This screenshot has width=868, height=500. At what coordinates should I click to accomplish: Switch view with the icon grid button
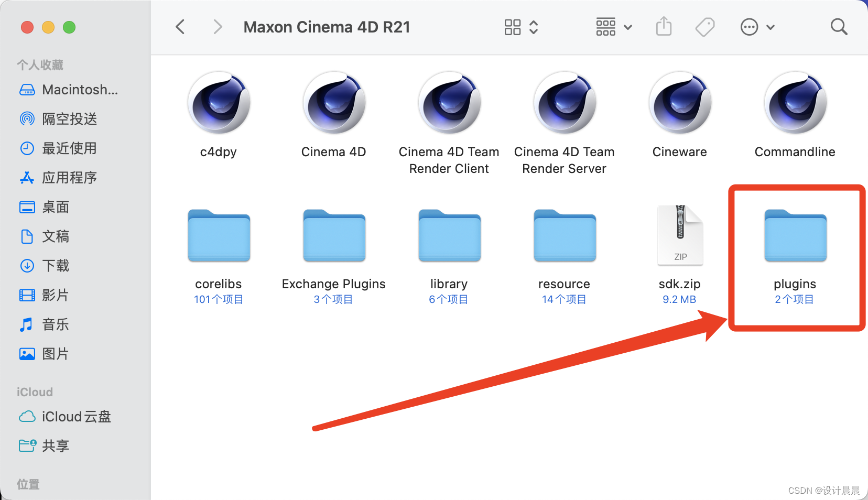pyautogui.click(x=521, y=27)
